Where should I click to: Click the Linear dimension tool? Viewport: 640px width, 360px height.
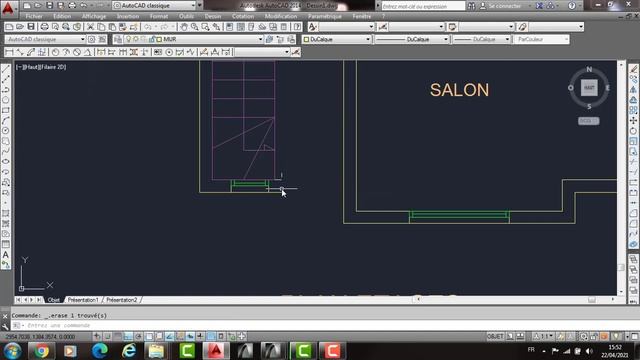9,52
